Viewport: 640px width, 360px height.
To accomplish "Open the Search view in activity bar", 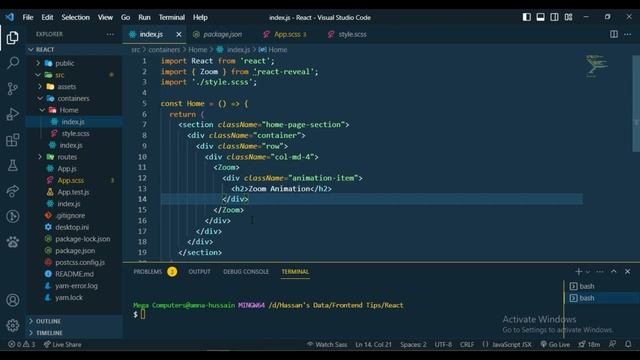I will click(13, 63).
